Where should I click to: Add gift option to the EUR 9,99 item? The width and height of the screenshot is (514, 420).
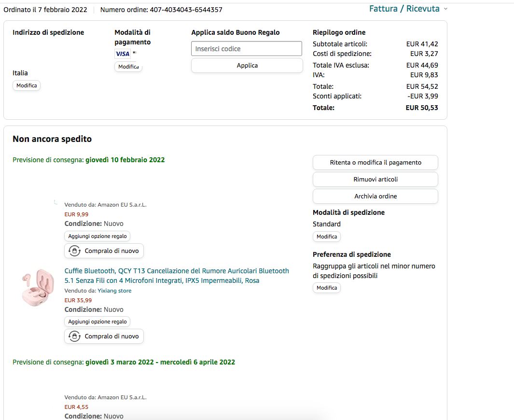[x=97, y=236]
